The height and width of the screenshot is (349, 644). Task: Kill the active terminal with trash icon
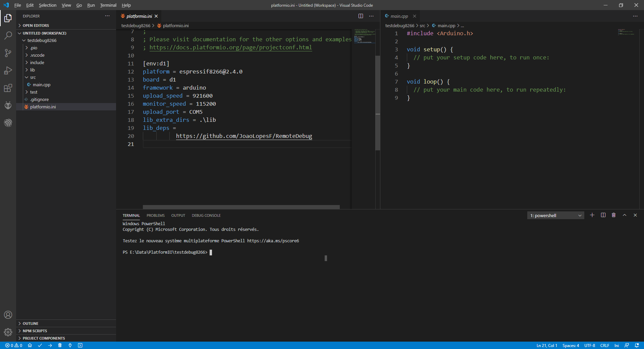pos(614,215)
